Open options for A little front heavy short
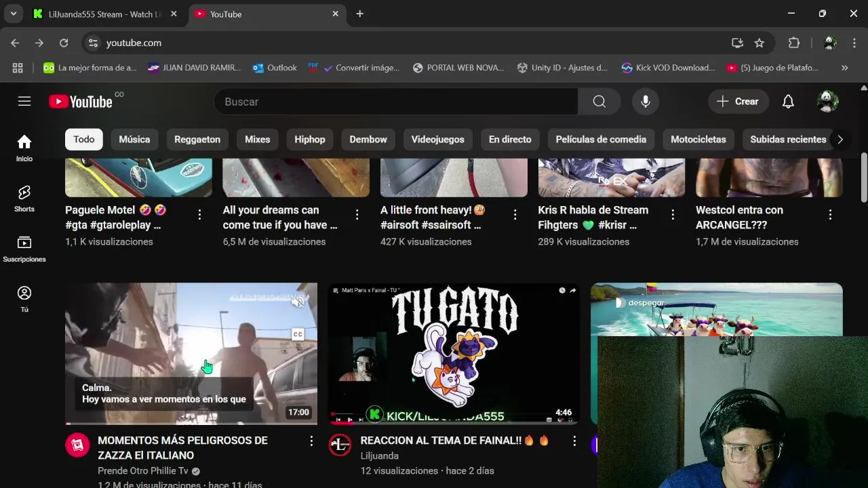The width and height of the screenshot is (868, 488). [515, 215]
